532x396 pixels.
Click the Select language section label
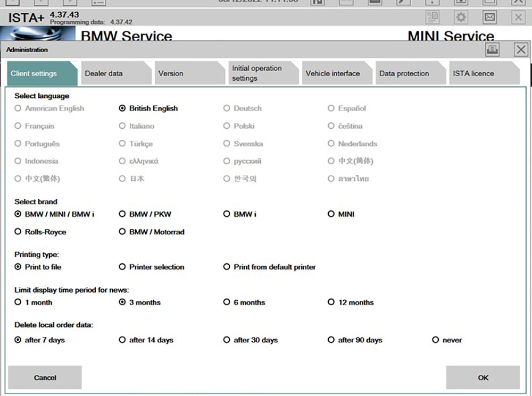[41, 96]
